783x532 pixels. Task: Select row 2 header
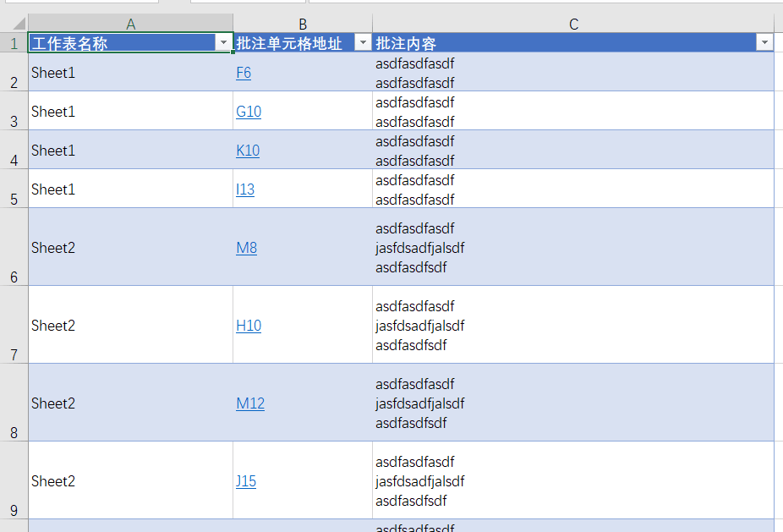point(14,72)
